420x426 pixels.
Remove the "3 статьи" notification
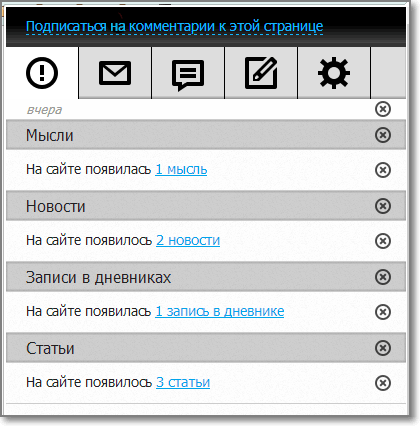pos(383,383)
